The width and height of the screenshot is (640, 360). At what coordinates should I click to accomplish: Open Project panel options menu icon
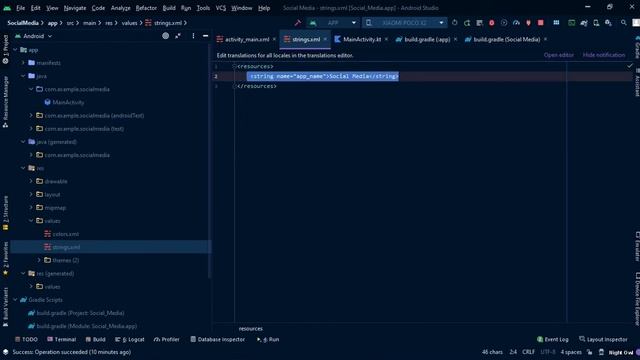(x=193, y=36)
